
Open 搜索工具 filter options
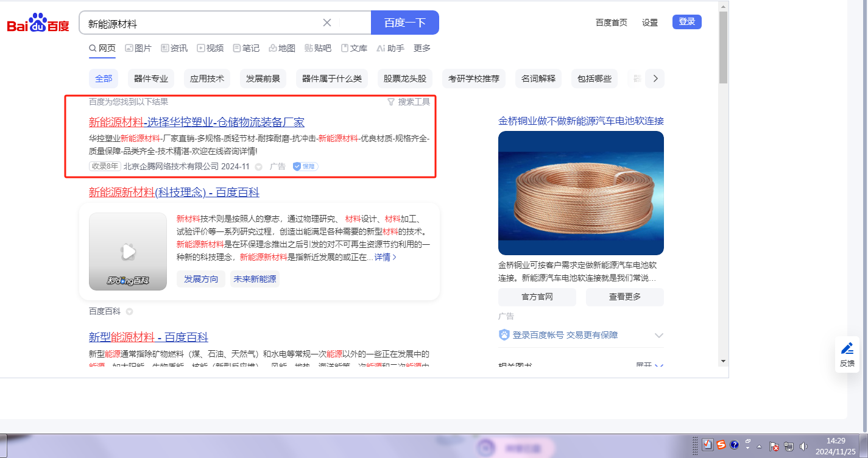click(x=409, y=102)
